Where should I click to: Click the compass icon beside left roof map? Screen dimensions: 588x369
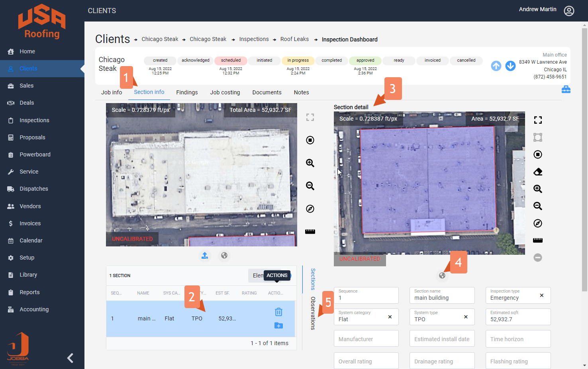[310, 209]
